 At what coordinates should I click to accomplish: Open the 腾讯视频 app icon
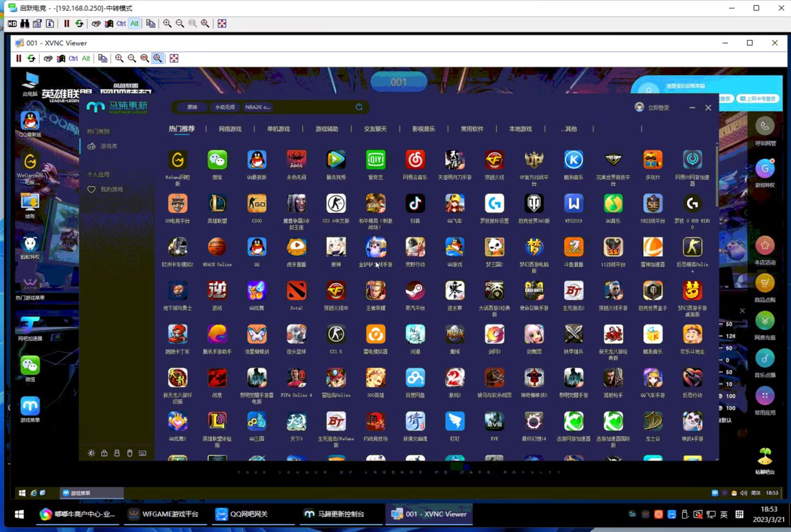click(336, 160)
